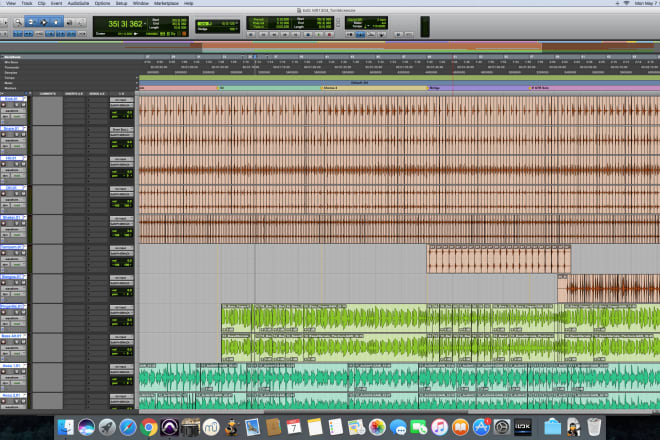660x440 pixels.
Task: Select the Grabber hand tool
Action: click(x=56, y=22)
